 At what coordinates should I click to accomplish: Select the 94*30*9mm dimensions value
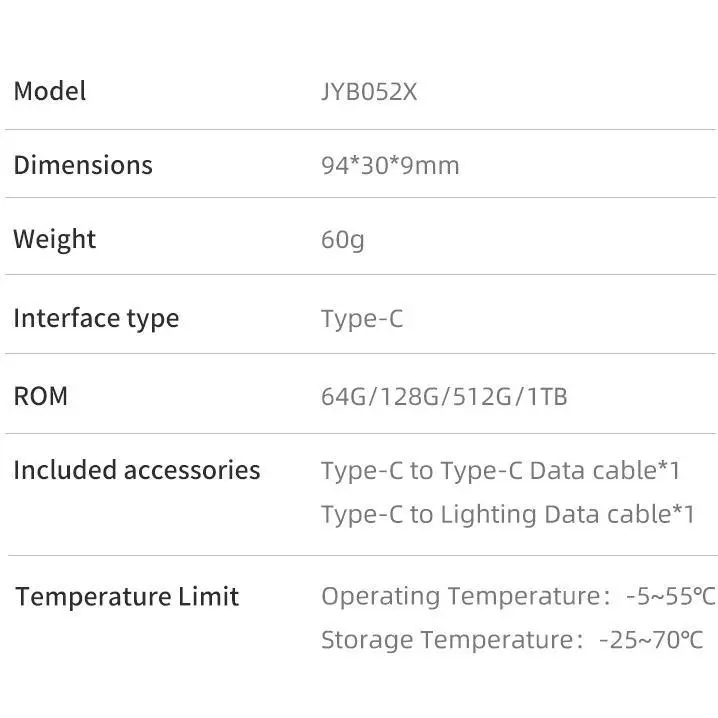pyautogui.click(x=390, y=165)
